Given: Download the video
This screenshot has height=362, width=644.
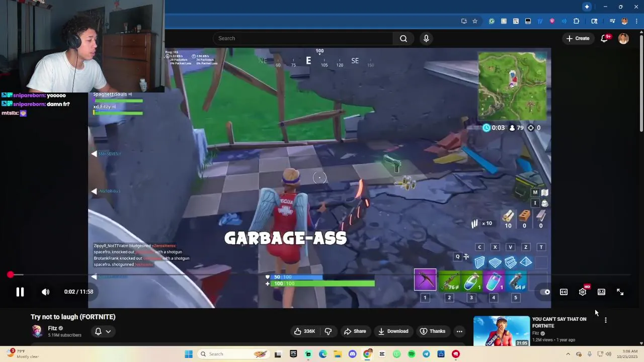Looking at the screenshot, I should click(393, 331).
